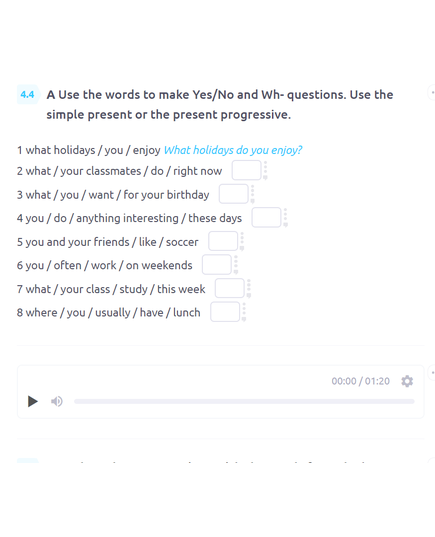Click answer box for question 3
435x537 pixels.
pos(234,194)
